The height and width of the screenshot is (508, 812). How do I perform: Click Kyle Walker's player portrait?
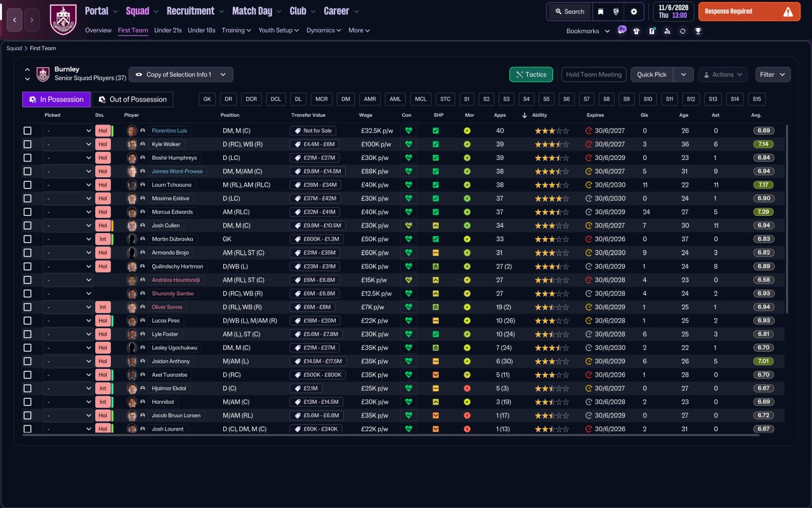coord(132,144)
